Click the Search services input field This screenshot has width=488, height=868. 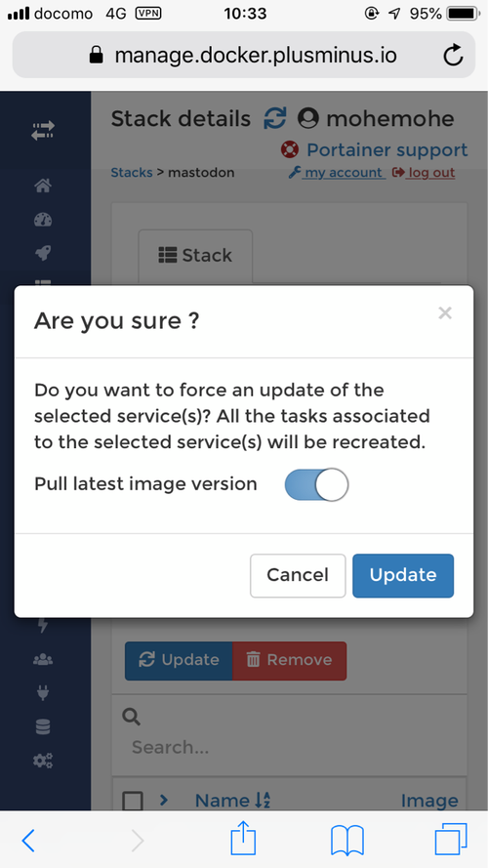(289, 747)
